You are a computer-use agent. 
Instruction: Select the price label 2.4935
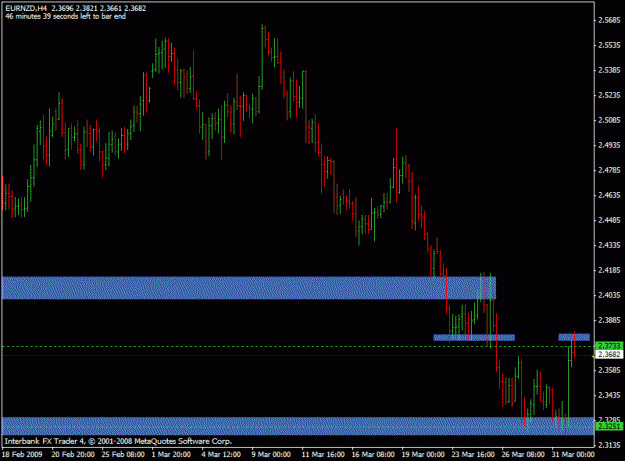coord(609,145)
